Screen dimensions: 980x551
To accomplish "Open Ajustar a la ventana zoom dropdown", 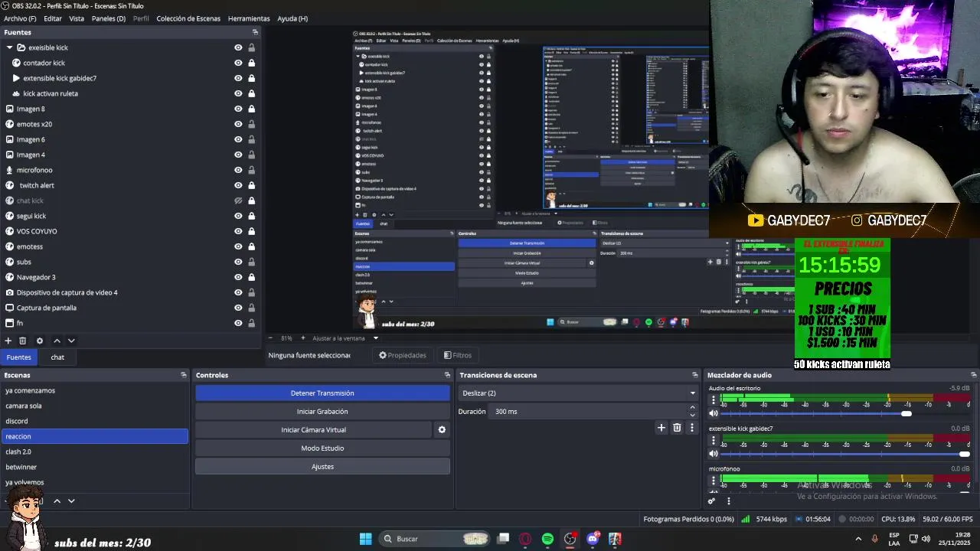I will tap(345, 337).
